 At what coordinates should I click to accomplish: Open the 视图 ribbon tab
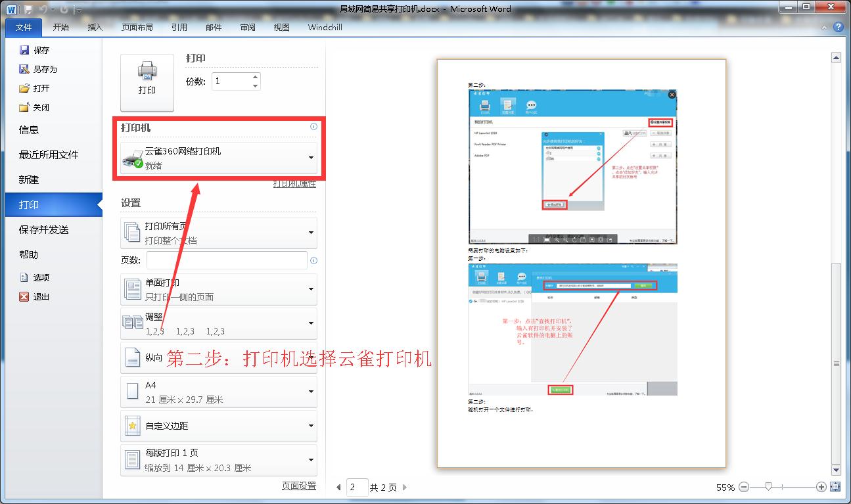(x=282, y=28)
